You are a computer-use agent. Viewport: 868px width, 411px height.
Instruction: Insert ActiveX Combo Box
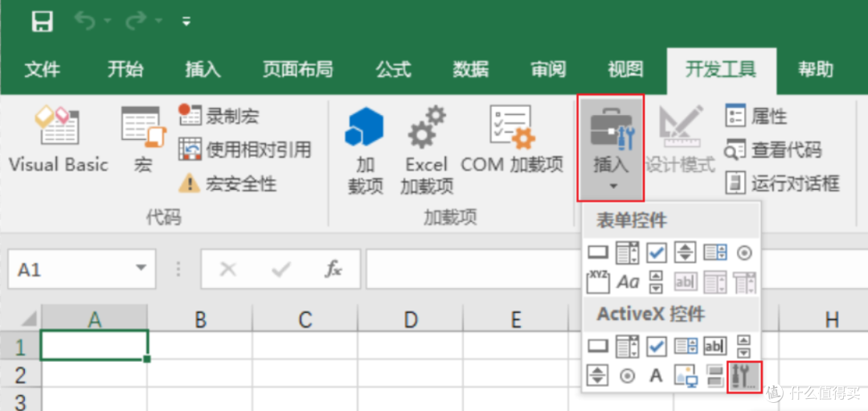(x=627, y=347)
